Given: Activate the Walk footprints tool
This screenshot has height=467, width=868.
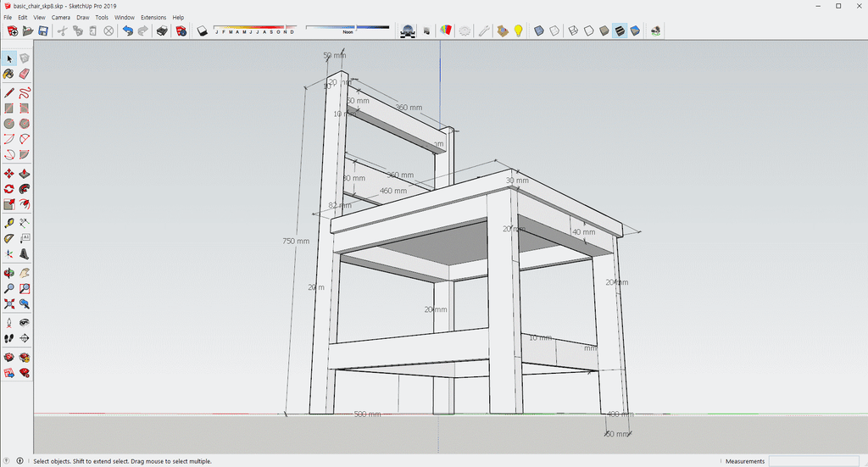Looking at the screenshot, I should coord(8,338).
